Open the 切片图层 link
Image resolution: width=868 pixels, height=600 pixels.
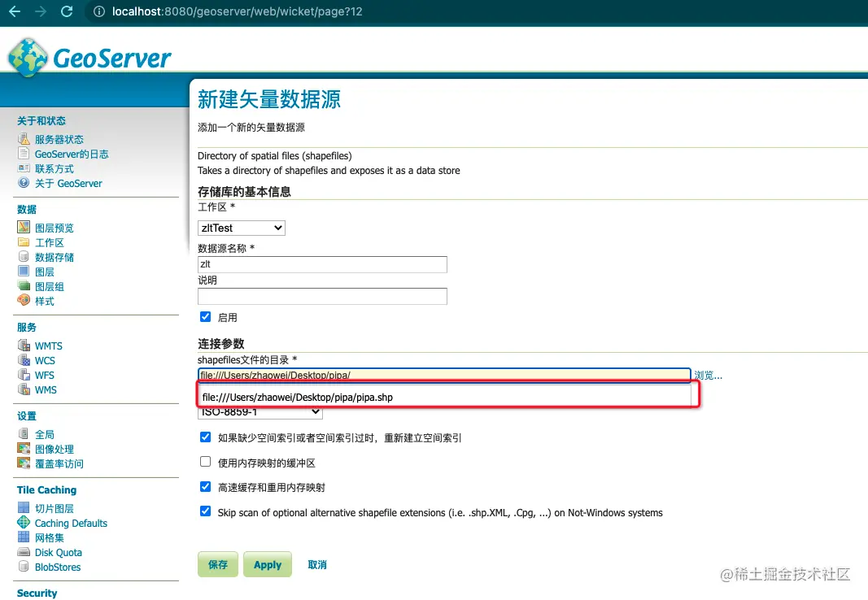(55, 508)
